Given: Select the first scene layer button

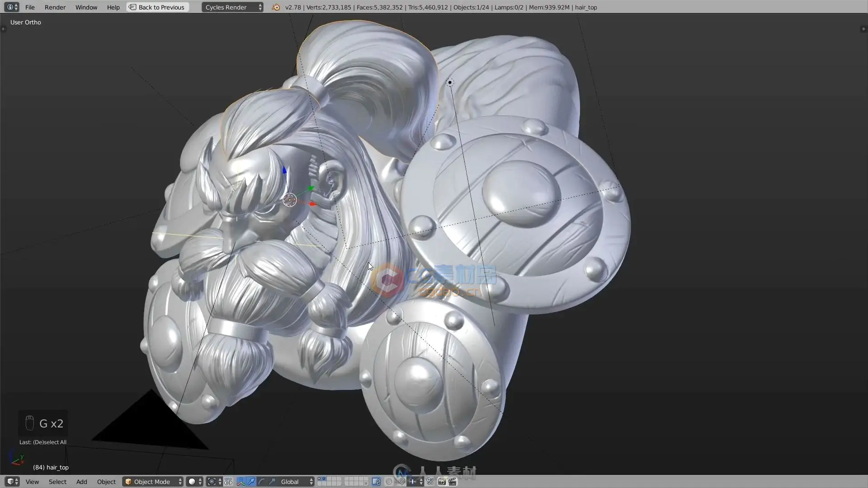Looking at the screenshot, I should tap(319, 479).
